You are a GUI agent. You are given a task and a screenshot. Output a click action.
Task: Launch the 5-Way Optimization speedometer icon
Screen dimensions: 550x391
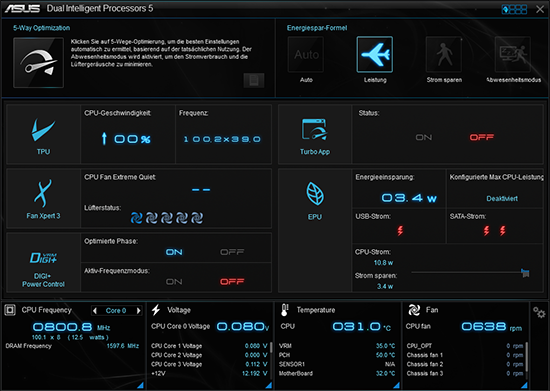point(38,62)
